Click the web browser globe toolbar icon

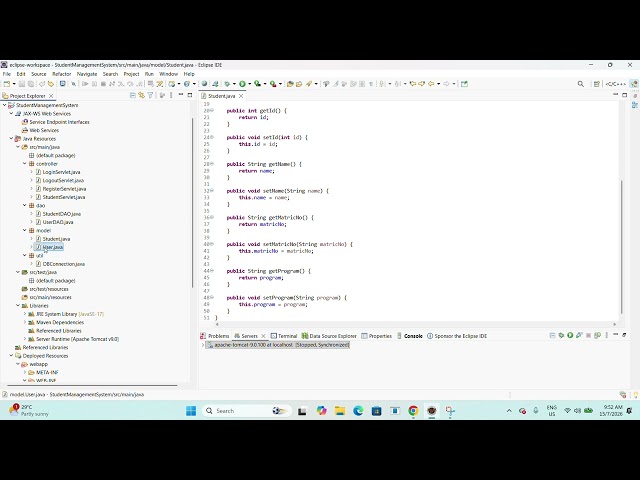click(204, 84)
